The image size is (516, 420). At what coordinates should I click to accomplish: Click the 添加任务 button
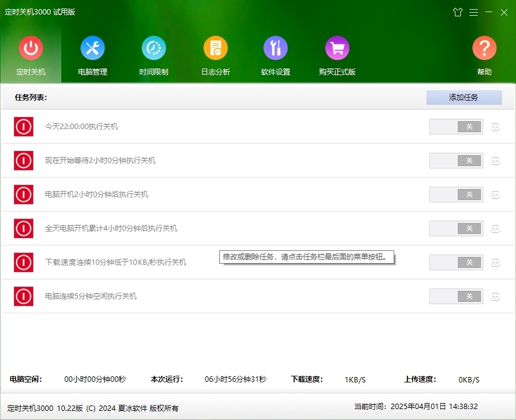point(464,98)
